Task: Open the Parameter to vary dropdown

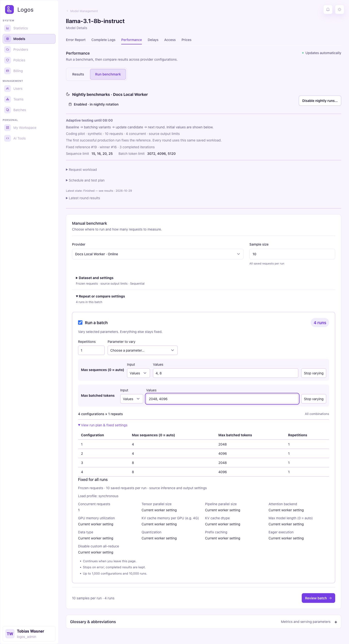Action: (143, 350)
